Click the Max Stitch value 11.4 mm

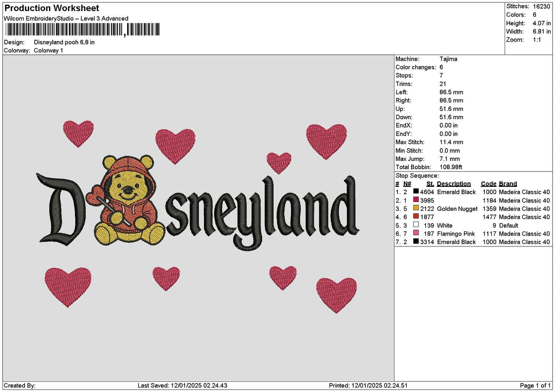451,142
